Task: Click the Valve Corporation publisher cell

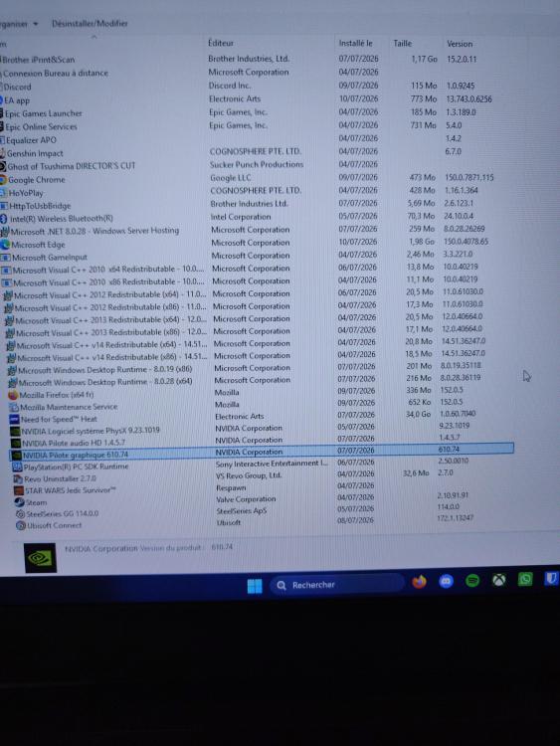Action: [246, 499]
